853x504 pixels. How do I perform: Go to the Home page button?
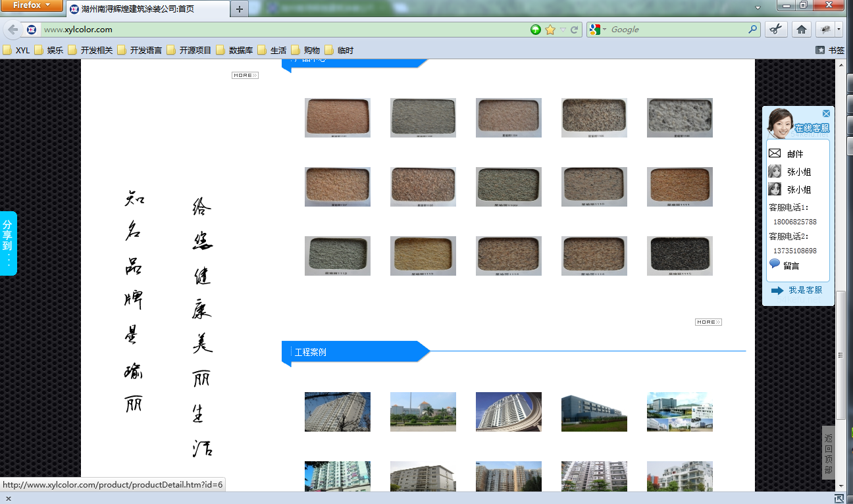[x=801, y=30]
